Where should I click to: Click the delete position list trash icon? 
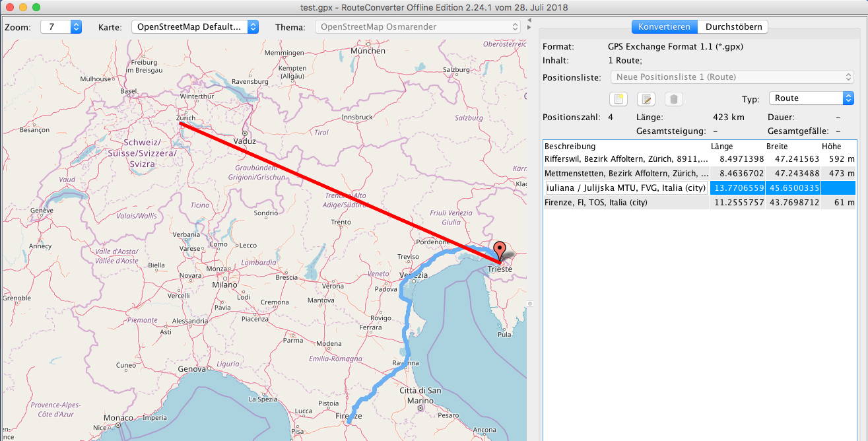tap(673, 100)
